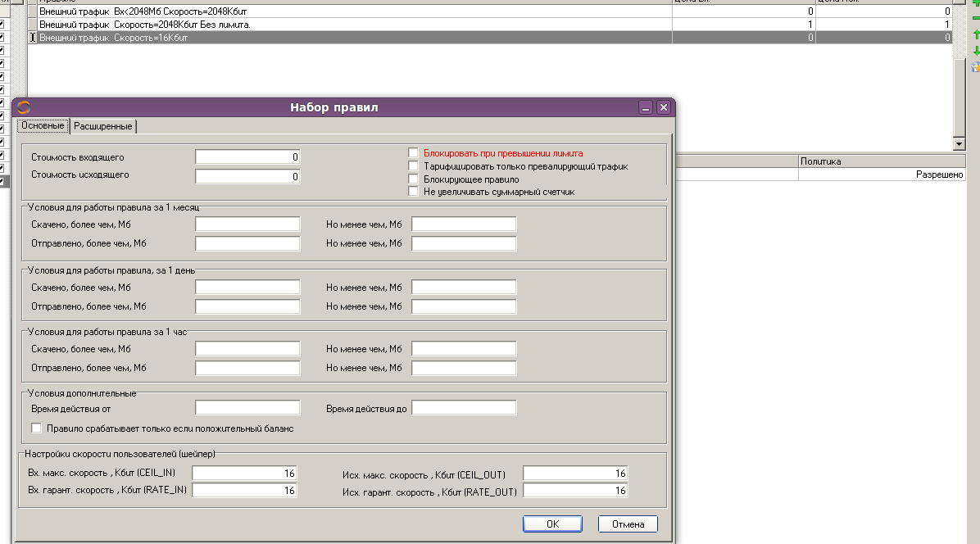Check Тарифицировать только превалирующий трафик
Viewport: 980px width, 544px height.
pos(414,166)
